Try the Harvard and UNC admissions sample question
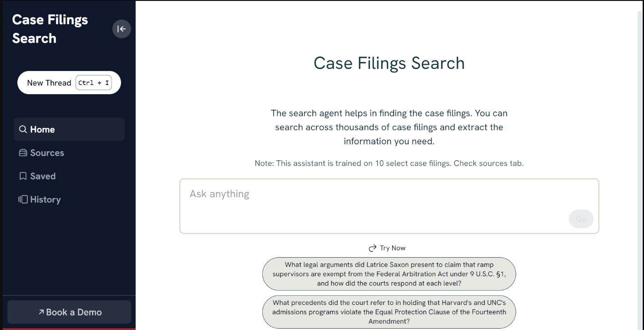 pos(389,312)
